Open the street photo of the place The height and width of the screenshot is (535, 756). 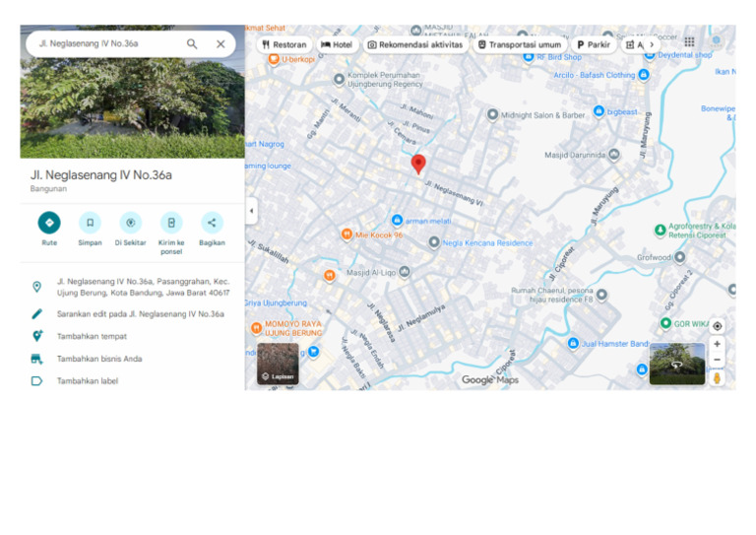(x=132, y=108)
